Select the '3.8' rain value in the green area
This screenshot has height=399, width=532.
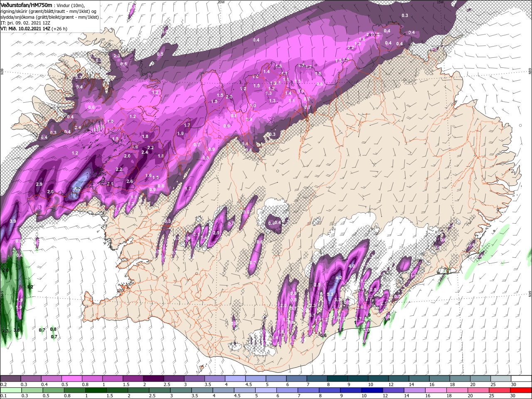[x=17, y=330]
